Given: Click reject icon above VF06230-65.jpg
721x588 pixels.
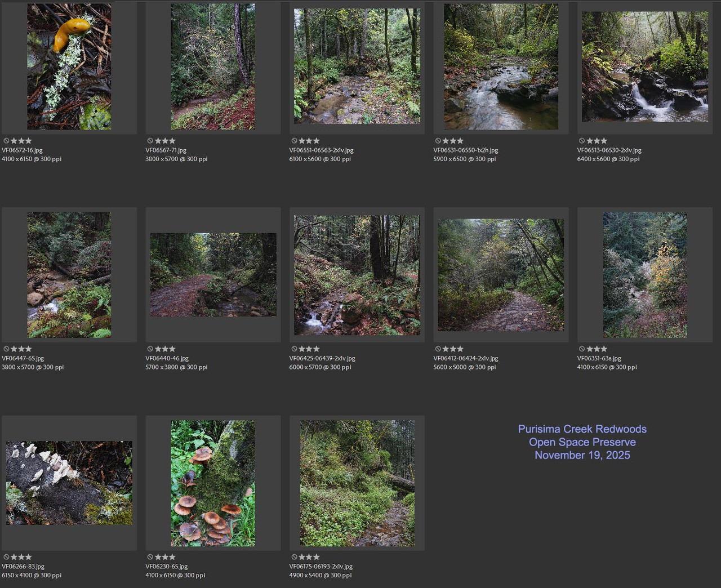Looking at the screenshot, I should [150, 557].
